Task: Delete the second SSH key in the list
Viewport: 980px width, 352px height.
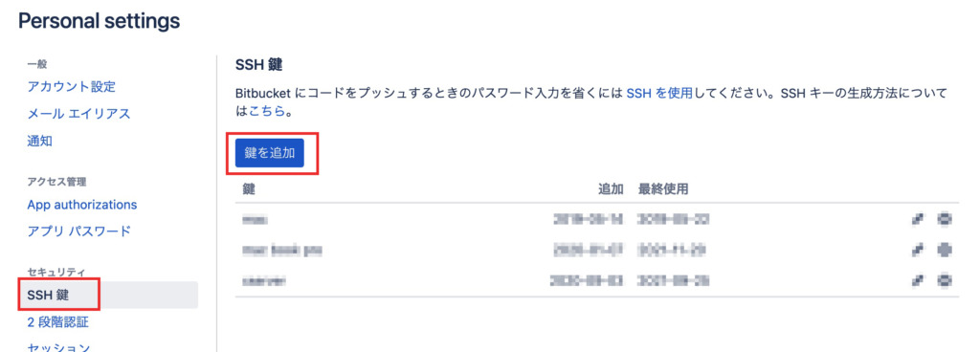Action: 945,250
